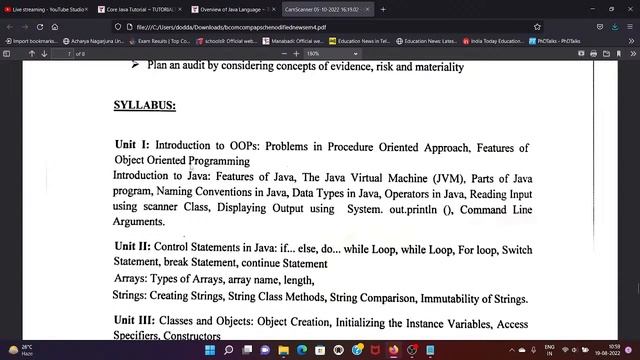Open Education News in Telugu bookmark
This screenshot has width=640, height=360.
(x=360, y=41)
